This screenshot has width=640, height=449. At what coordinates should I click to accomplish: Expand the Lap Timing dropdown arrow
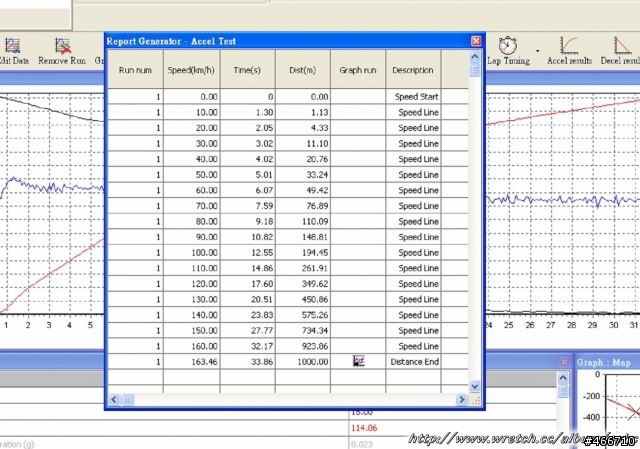pos(538,51)
